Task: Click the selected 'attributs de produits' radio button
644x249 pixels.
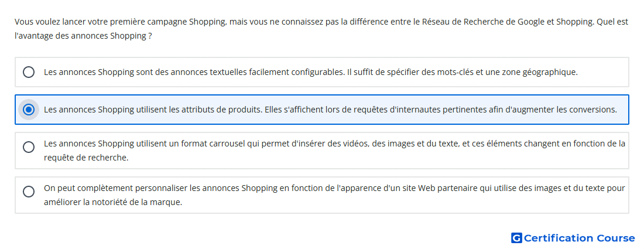Action: click(29, 110)
